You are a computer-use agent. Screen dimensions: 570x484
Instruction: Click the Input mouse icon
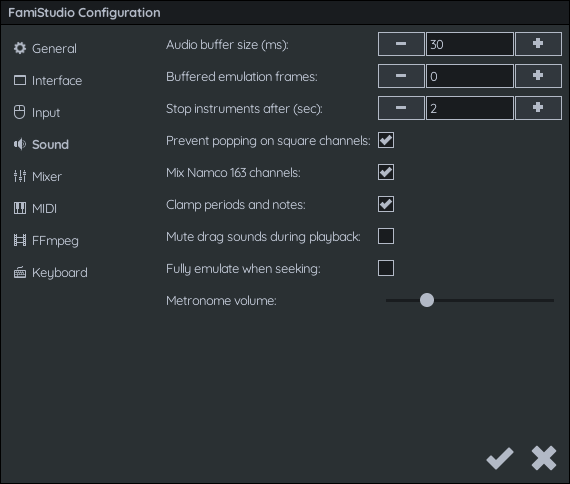pyautogui.click(x=20, y=112)
